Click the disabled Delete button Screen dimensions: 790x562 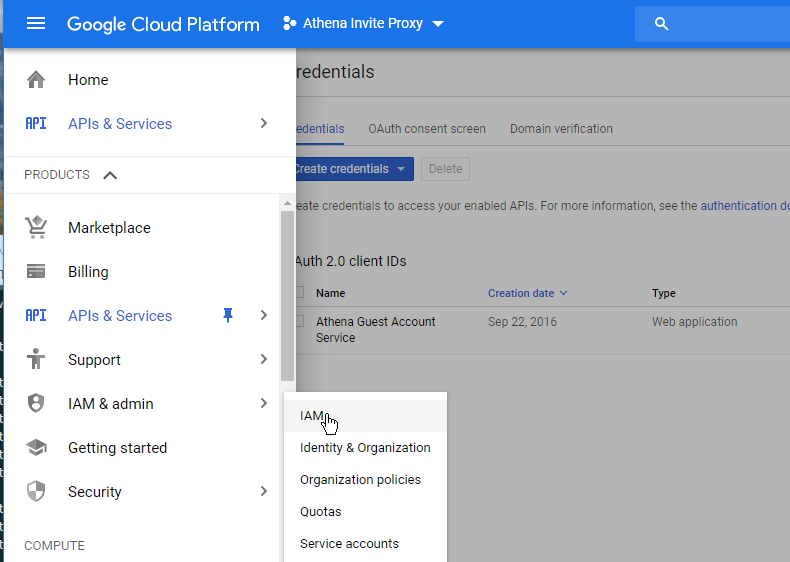pyautogui.click(x=445, y=169)
